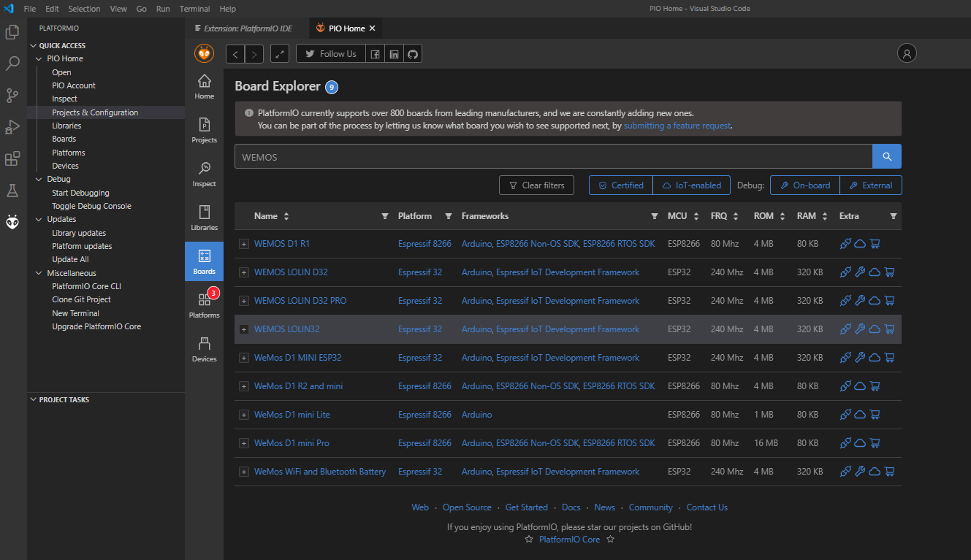Image resolution: width=971 pixels, height=560 pixels.
Task: Open Home in PIO side navigation
Action: click(x=205, y=87)
